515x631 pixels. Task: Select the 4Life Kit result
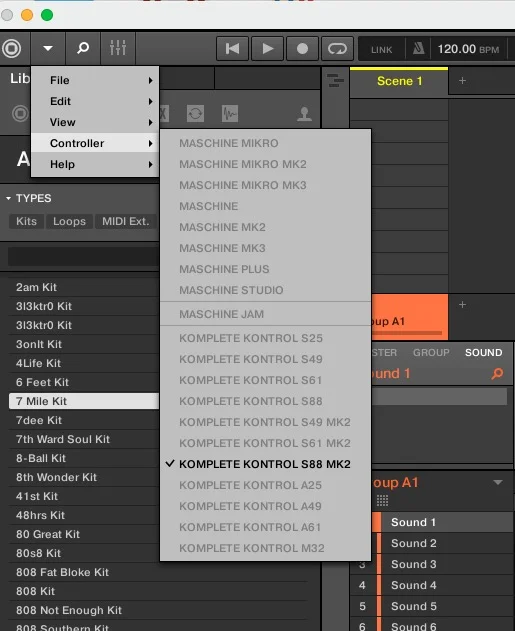click(x=84, y=363)
